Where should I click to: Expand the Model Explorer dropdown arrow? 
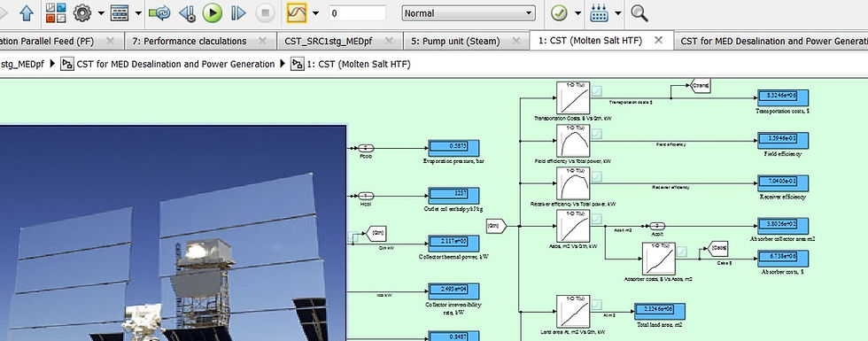pyautogui.click(x=138, y=12)
